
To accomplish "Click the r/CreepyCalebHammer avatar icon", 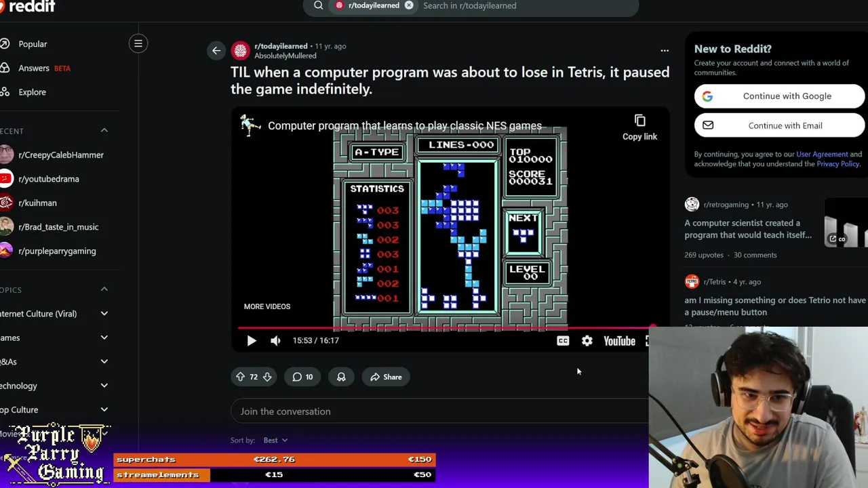I will pyautogui.click(x=6, y=155).
